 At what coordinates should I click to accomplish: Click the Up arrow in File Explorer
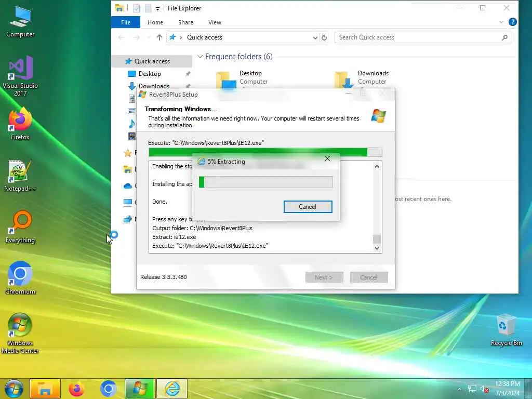point(159,37)
